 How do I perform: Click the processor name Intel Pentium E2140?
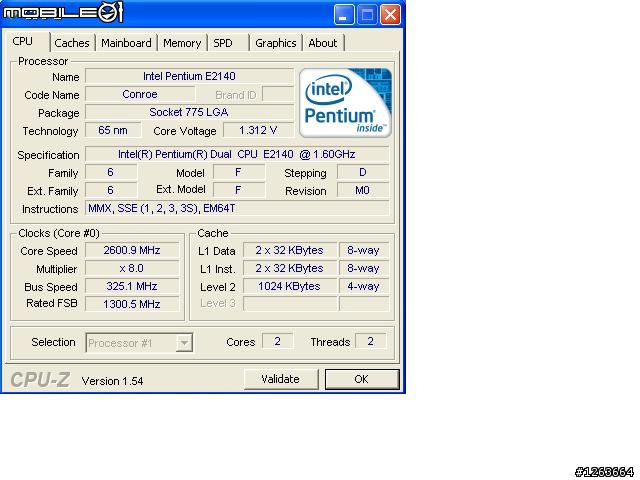coord(189,76)
